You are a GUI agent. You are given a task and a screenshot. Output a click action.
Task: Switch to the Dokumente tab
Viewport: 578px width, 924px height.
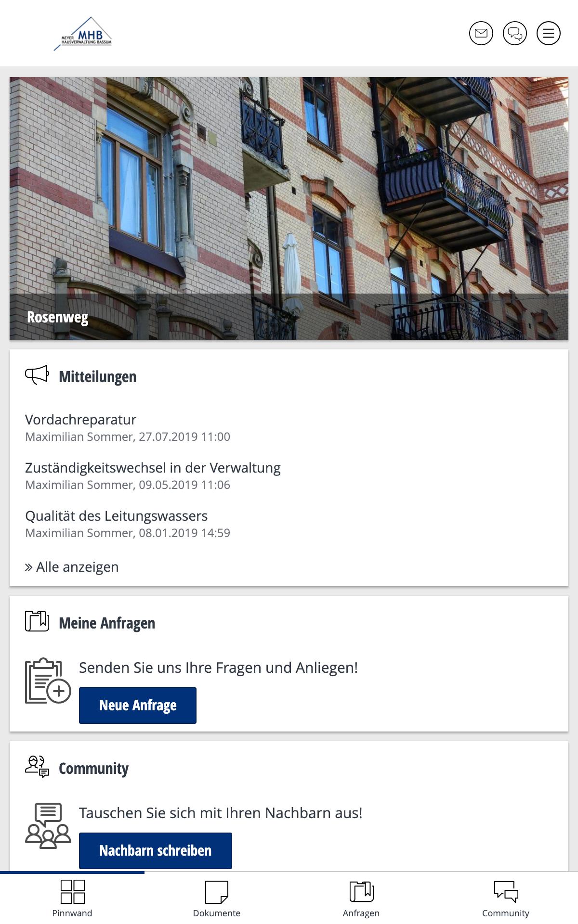(x=217, y=898)
